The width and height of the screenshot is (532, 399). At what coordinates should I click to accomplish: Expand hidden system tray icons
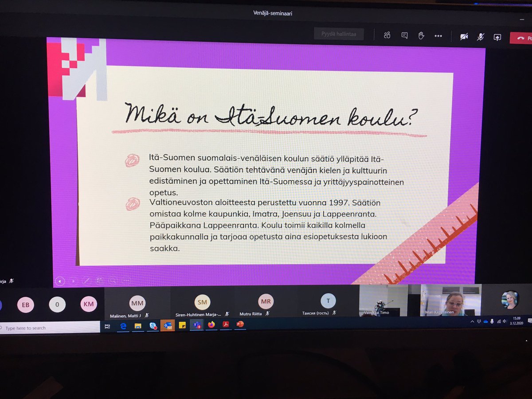point(471,321)
